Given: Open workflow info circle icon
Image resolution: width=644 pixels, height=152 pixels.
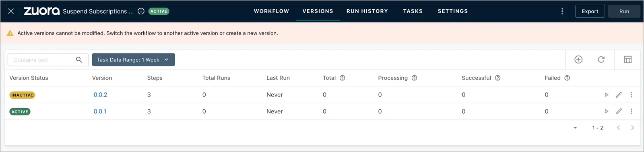Looking at the screenshot, I should pos(141,11).
